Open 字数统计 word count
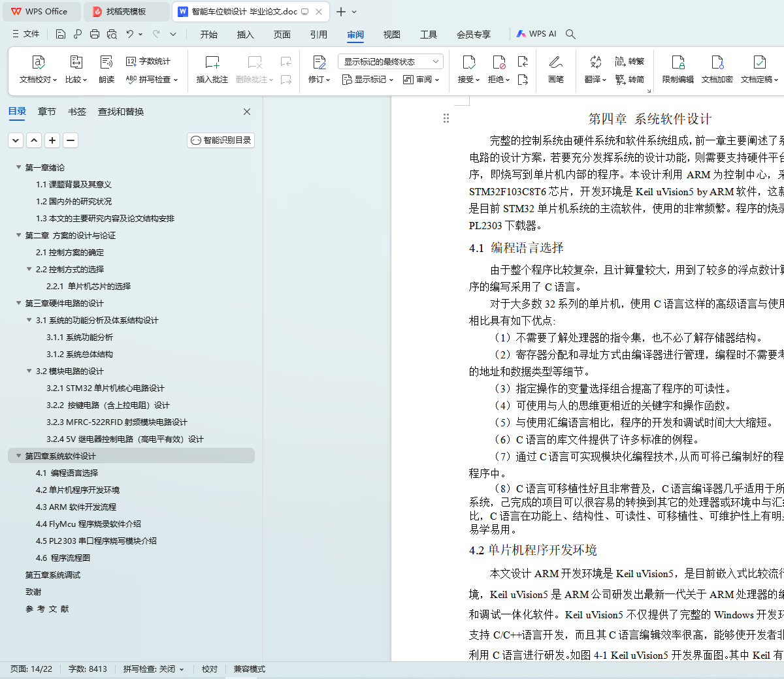Viewport: 784px width, 679px height. coord(148,61)
